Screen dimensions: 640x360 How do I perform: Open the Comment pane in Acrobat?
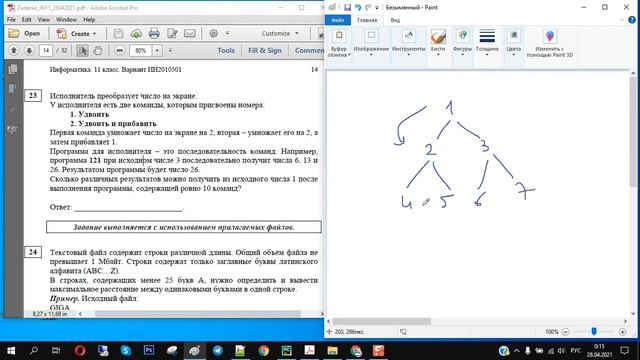coord(309,51)
